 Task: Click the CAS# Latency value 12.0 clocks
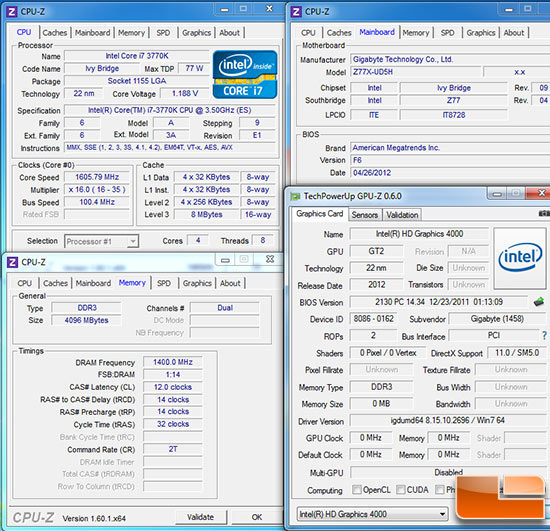click(173, 387)
